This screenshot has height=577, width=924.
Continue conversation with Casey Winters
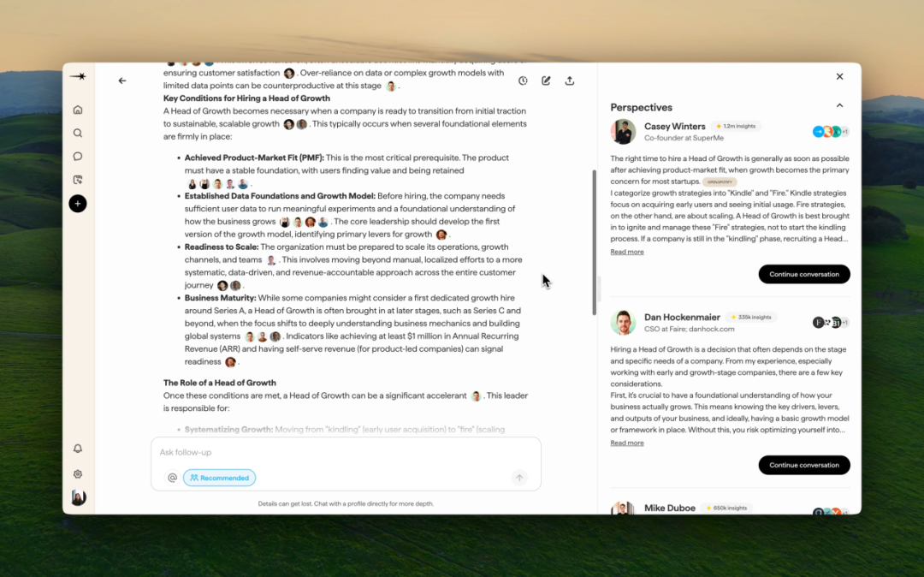(x=803, y=274)
